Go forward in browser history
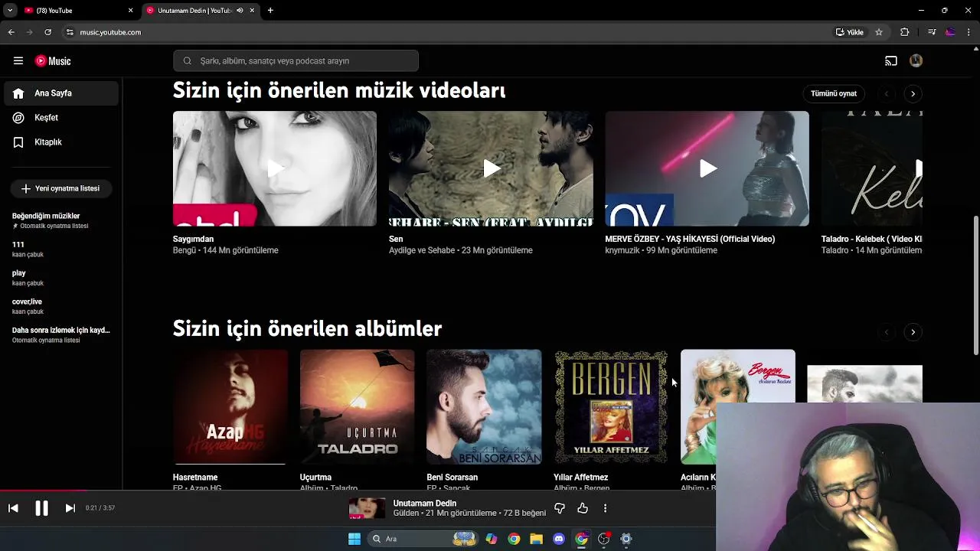This screenshot has width=980, height=551. pyautogui.click(x=30, y=32)
